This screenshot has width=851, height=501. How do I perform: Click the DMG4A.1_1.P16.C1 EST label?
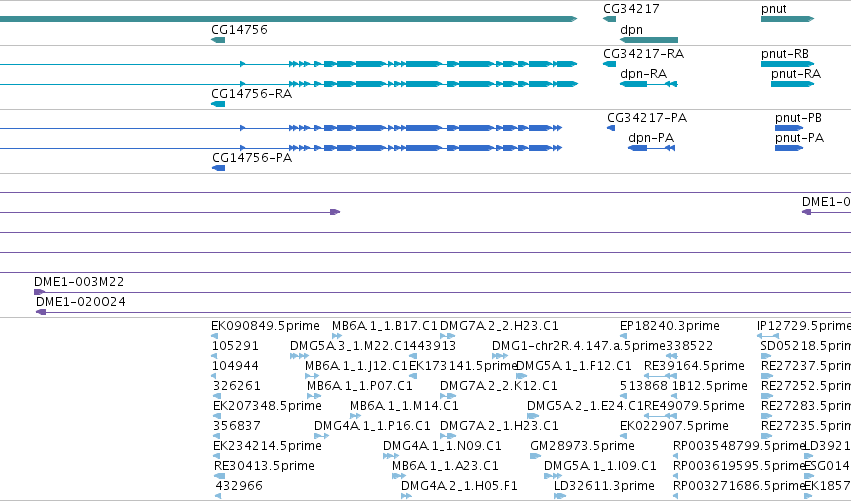372,426
